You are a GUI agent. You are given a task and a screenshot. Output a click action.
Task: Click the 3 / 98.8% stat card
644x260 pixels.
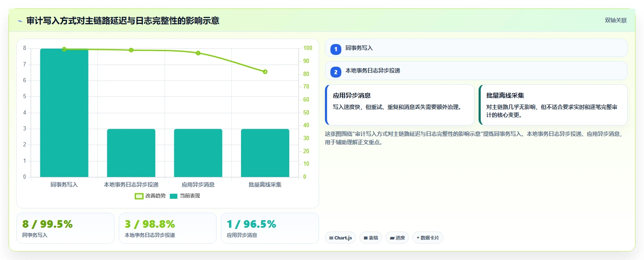click(x=168, y=228)
